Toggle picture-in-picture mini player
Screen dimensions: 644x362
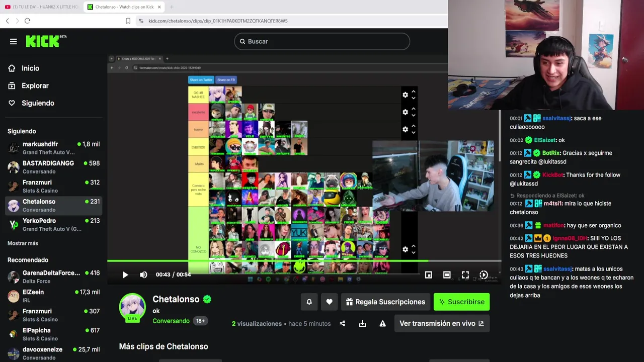pyautogui.click(x=428, y=275)
